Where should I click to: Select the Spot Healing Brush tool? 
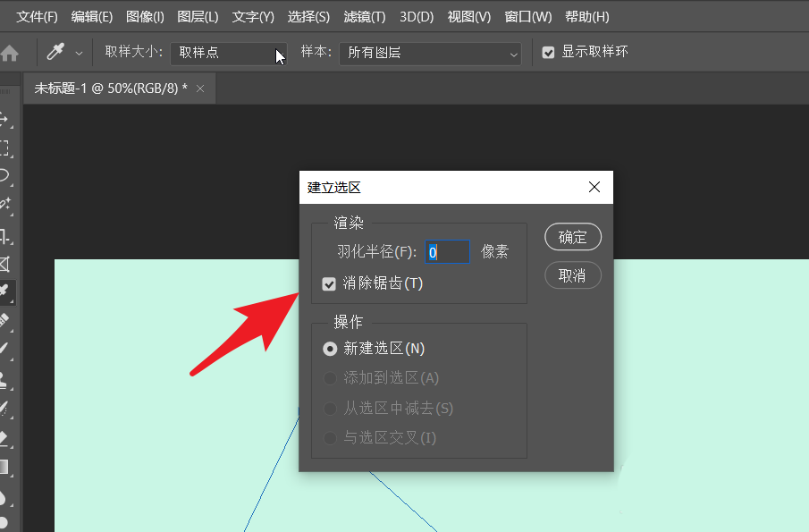[4, 320]
